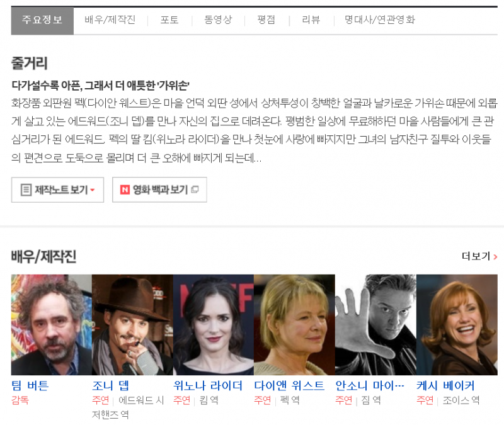
Task: Open the cast photo above 조니 뎁
Action: click(132, 324)
